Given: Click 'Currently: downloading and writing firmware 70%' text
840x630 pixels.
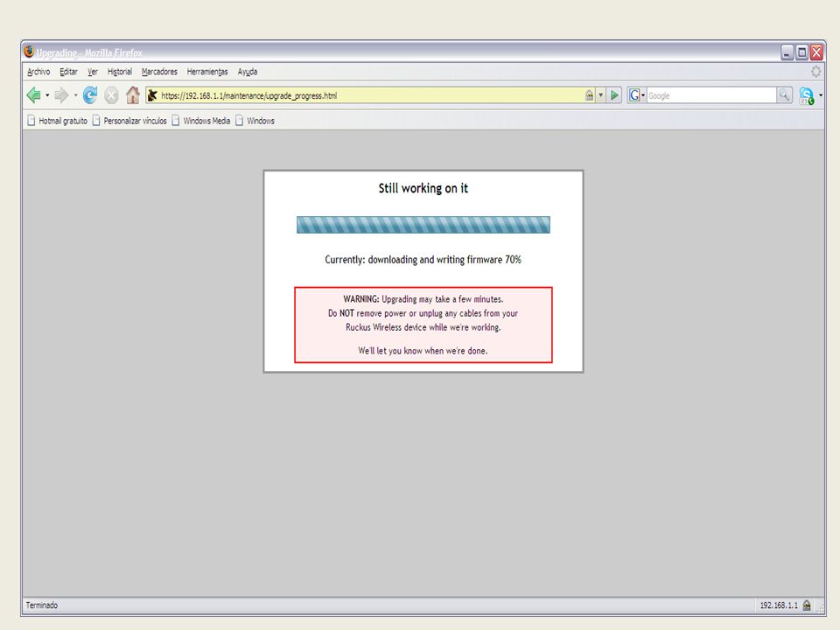Looking at the screenshot, I should click(x=423, y=259).
